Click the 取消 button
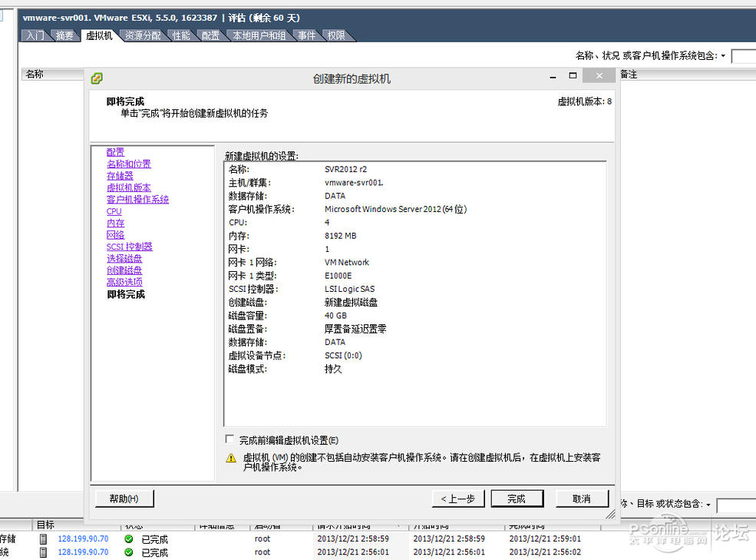 click(582, 499)
